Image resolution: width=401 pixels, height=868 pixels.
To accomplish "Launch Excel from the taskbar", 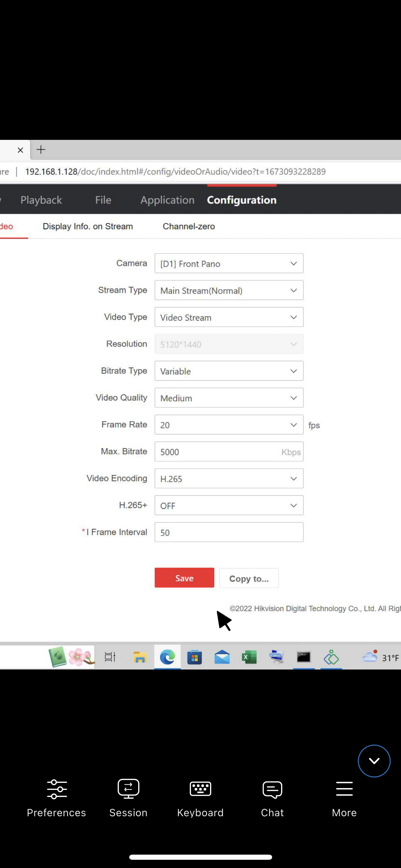I will (249, 657).
